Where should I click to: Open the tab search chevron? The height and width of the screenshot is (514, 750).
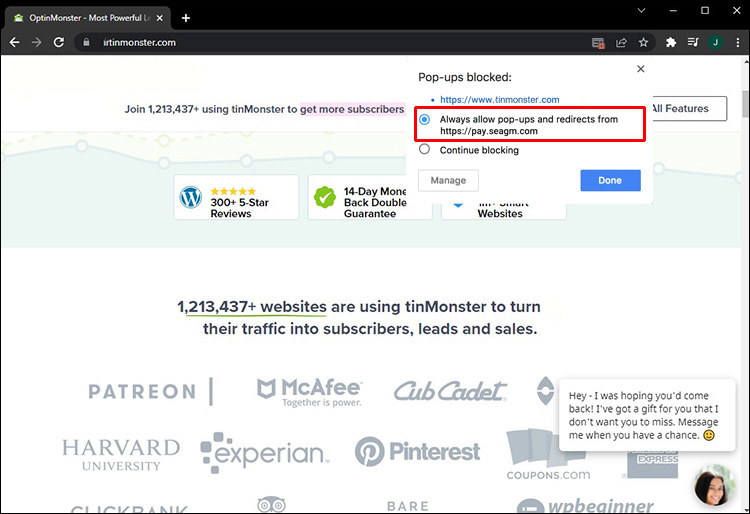click(x=641, y=11)
